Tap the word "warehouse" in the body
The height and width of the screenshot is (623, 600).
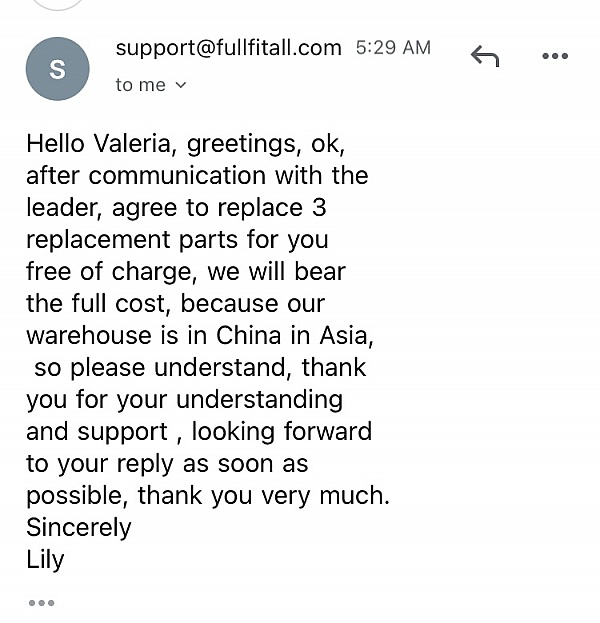88,335
